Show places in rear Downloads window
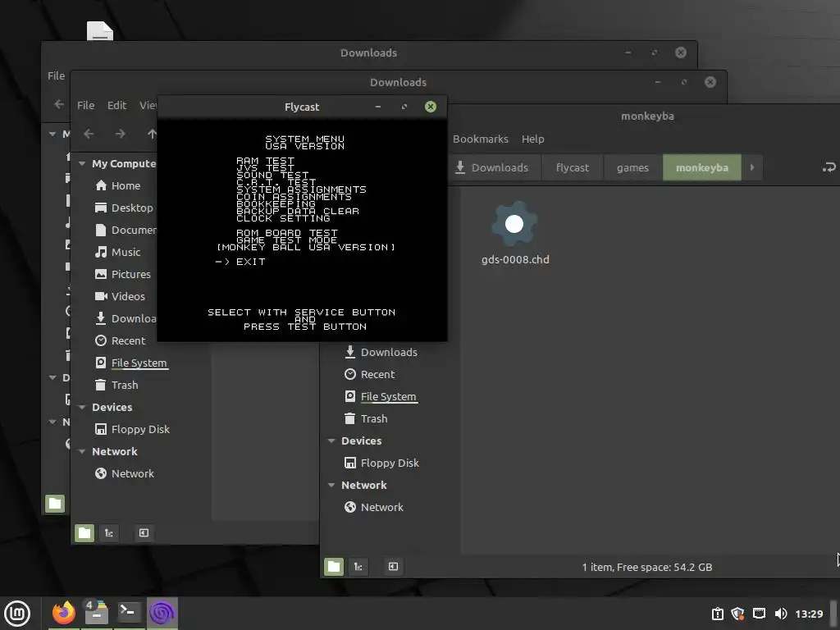This screenshot has width=840, height=630. pos(55,504)
